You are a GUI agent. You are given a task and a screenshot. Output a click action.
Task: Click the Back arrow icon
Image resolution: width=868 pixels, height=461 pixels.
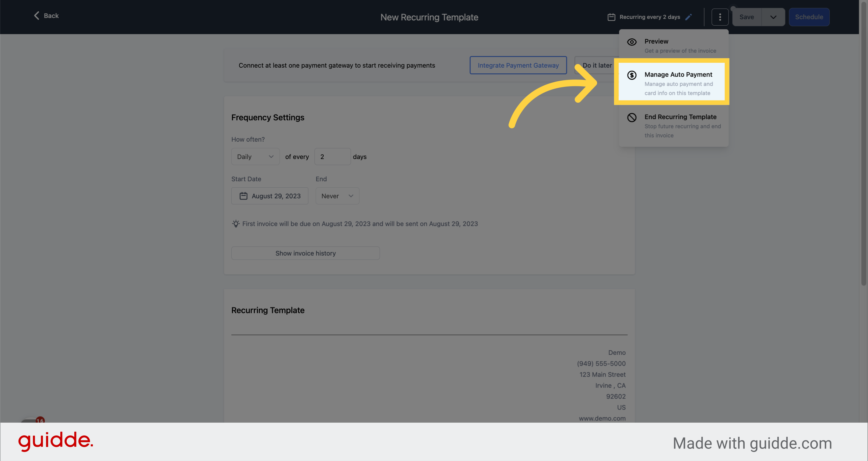pos(37,16)
